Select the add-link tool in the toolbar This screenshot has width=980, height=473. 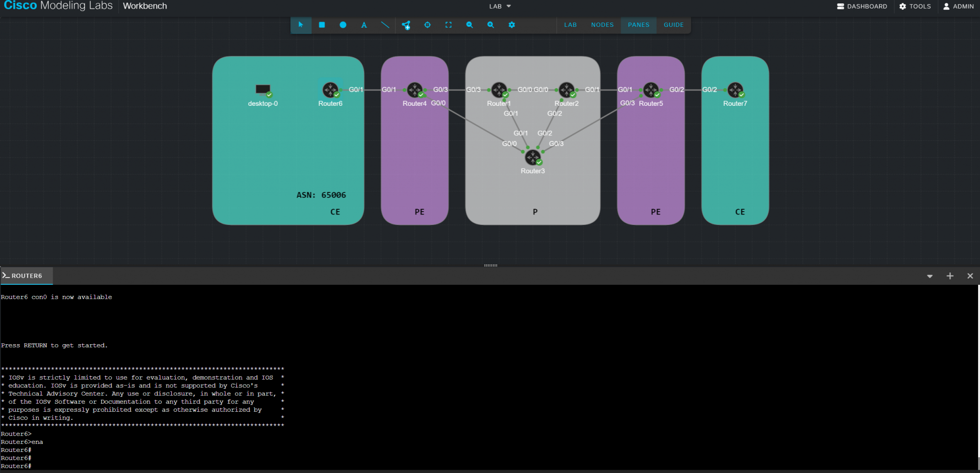click(406, 25)
